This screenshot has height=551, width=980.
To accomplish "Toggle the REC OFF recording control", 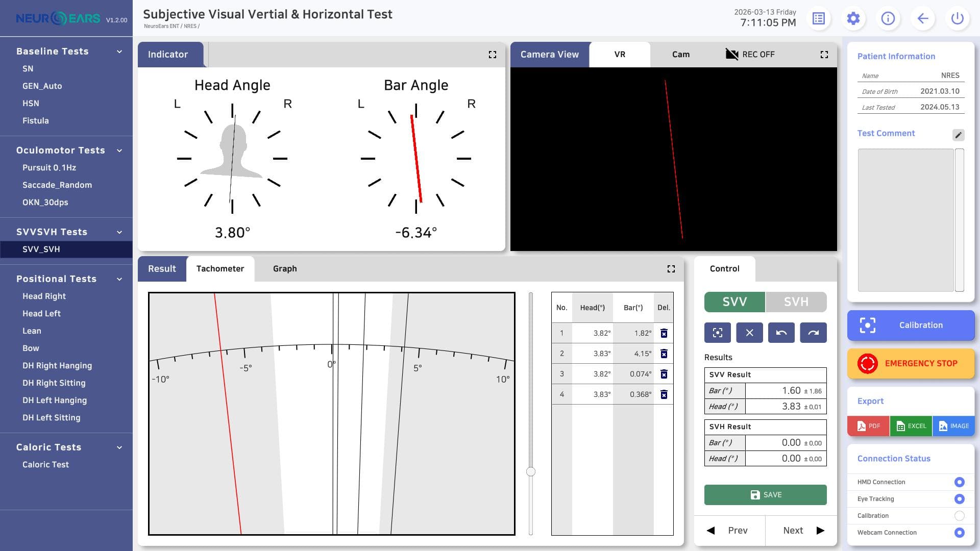I will point(750,55).
